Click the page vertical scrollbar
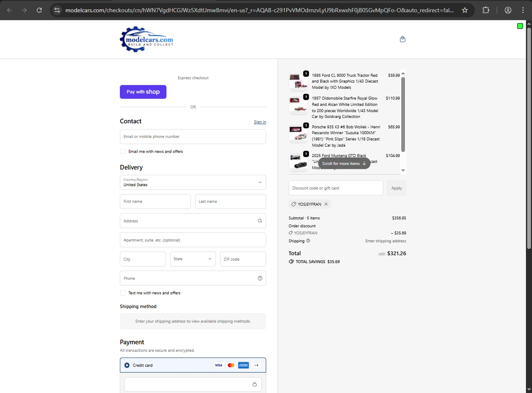The image size is (532, 393). coord(529,138)
